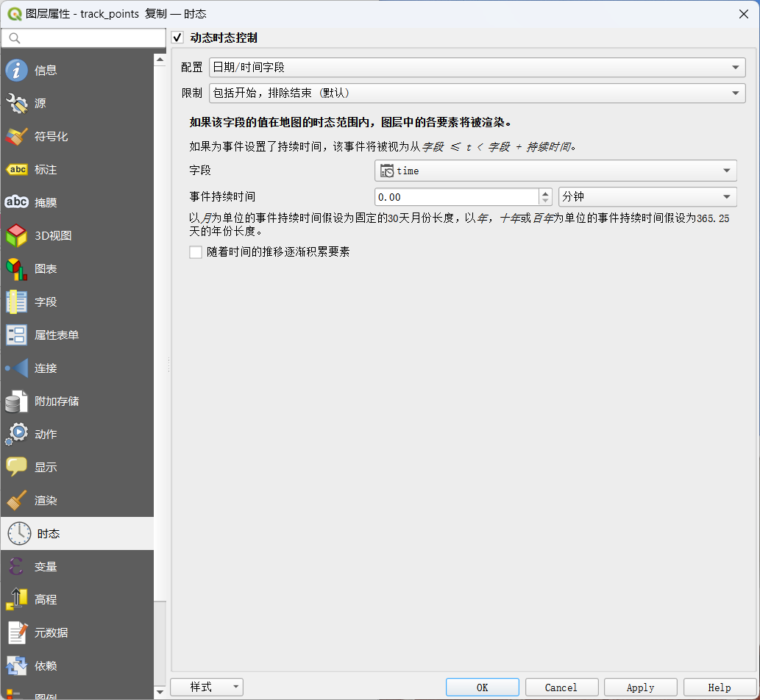This screenshot has height=700, width=760.
Task: Click the 标注 labels abc icon
Action: [x=16, y=170]
